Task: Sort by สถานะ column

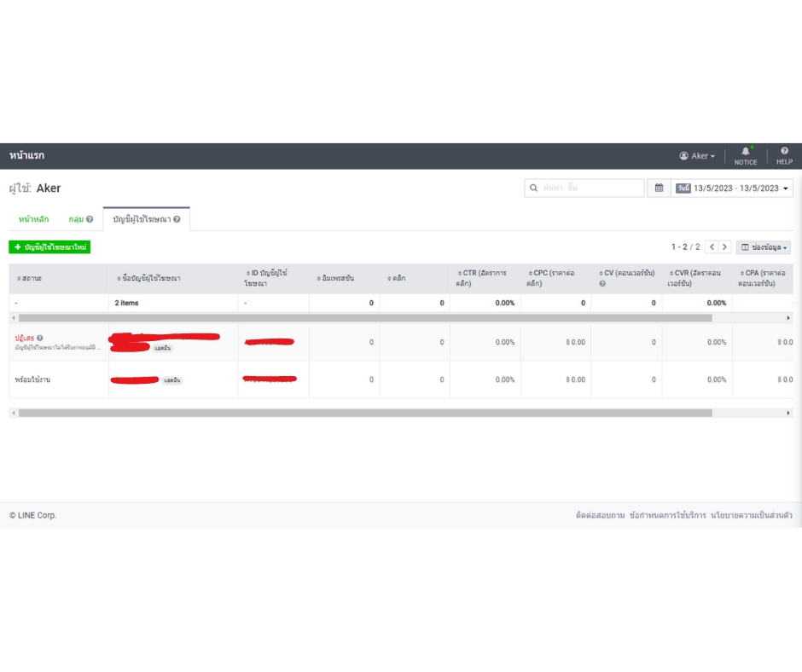Action: [29, 279]
